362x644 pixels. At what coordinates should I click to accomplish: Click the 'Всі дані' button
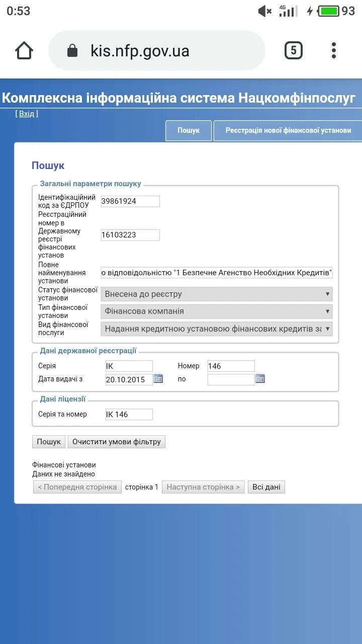point(266,487)
